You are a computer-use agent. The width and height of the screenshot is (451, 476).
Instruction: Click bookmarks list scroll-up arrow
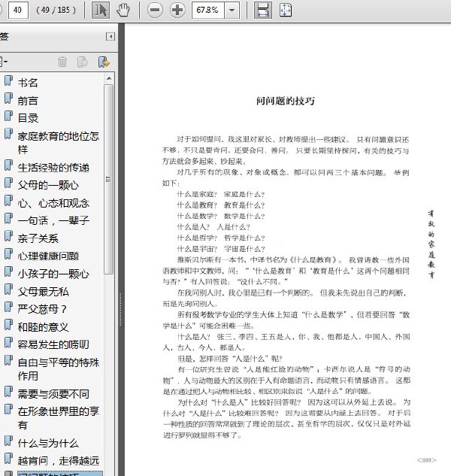109,79
